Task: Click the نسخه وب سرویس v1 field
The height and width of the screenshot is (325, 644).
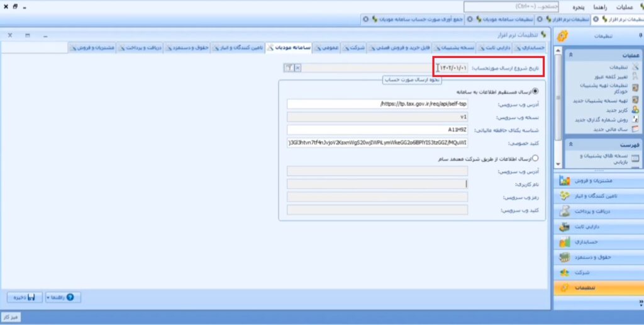Action: coord(377,117)
